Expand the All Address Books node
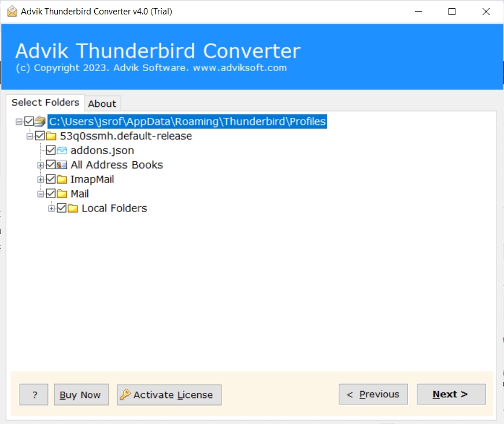Screen dimensions: 504x424 (x=40, y=165)
